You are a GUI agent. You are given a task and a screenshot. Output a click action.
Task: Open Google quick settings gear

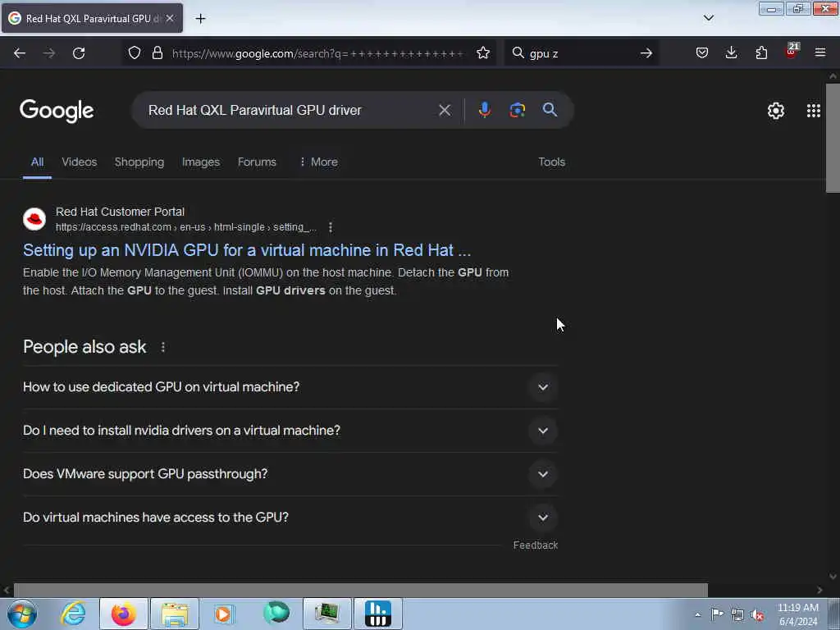tap(775, 111)
